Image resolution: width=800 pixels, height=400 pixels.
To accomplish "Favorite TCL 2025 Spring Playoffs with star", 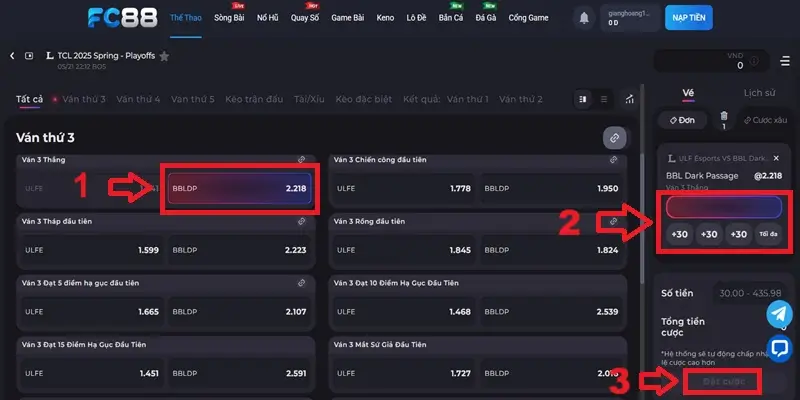I will pos(164,56).
